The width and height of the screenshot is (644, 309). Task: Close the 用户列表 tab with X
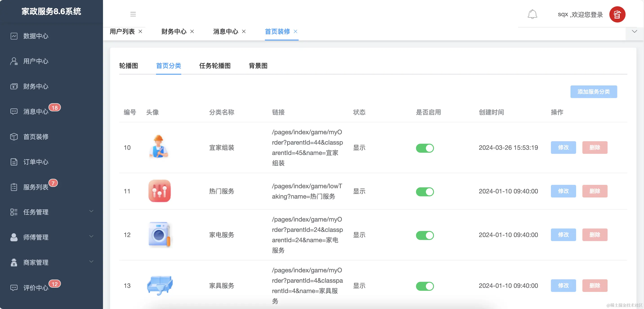pyautogui.click(x=141, y=31)
